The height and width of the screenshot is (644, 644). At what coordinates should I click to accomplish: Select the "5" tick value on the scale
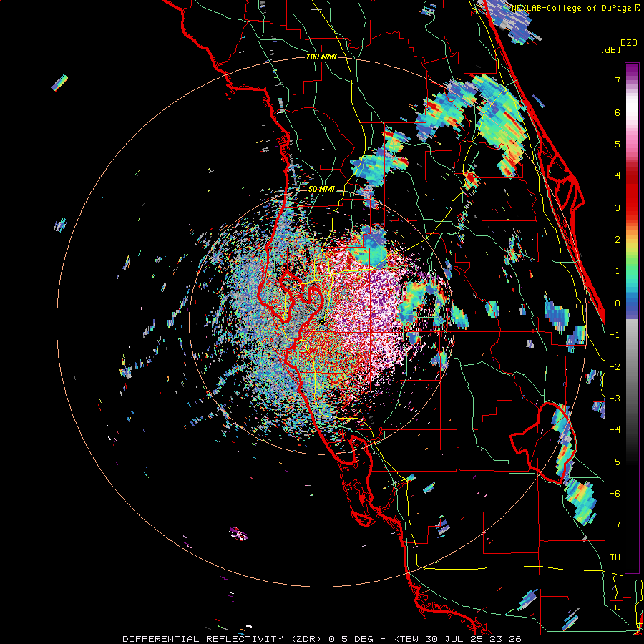(x=618, y=144)
